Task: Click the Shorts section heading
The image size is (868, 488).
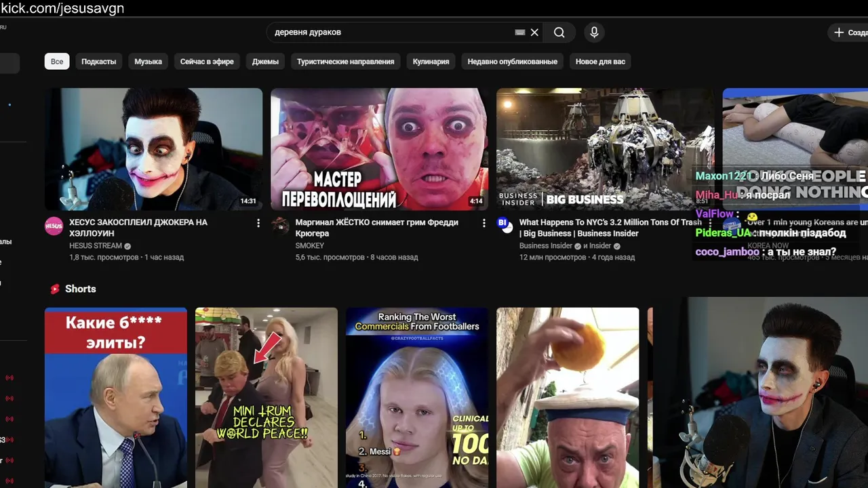Action: 80,289
